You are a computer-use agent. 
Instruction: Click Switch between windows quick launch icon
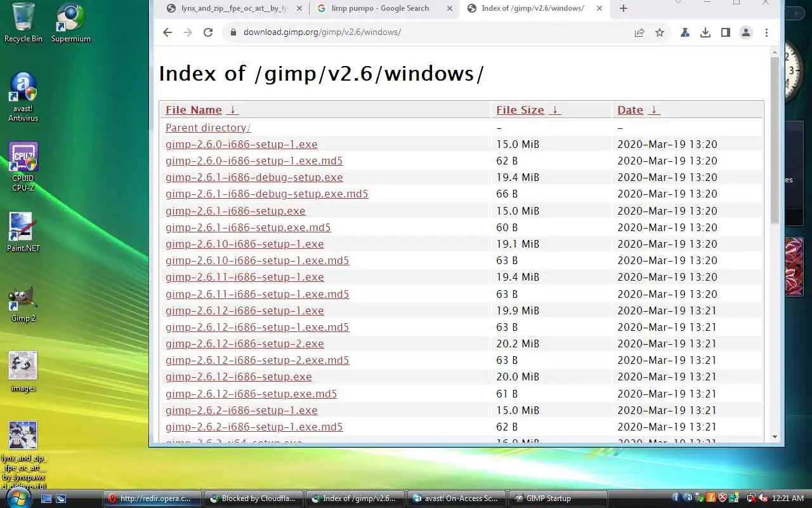coord(61,499)
